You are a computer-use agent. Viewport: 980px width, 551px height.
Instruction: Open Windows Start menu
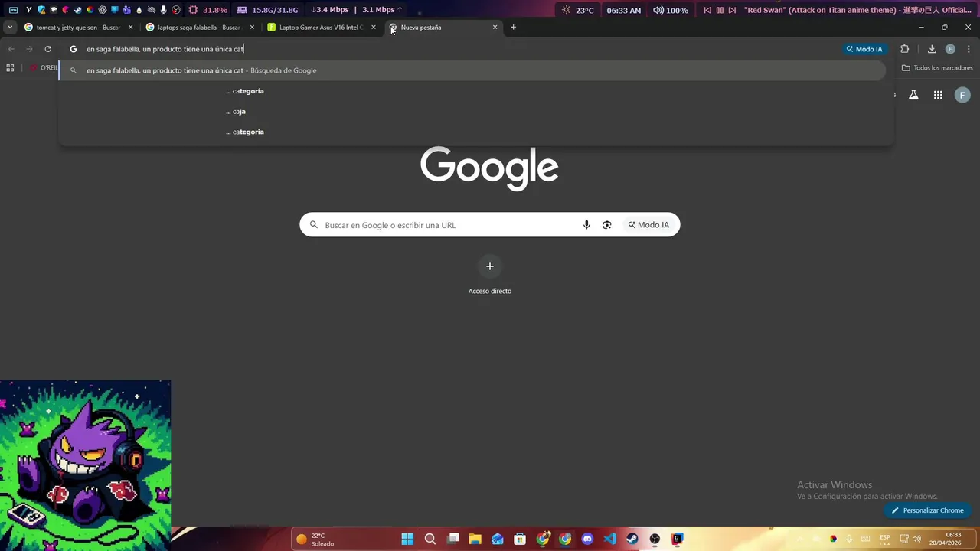click(407, 539)
